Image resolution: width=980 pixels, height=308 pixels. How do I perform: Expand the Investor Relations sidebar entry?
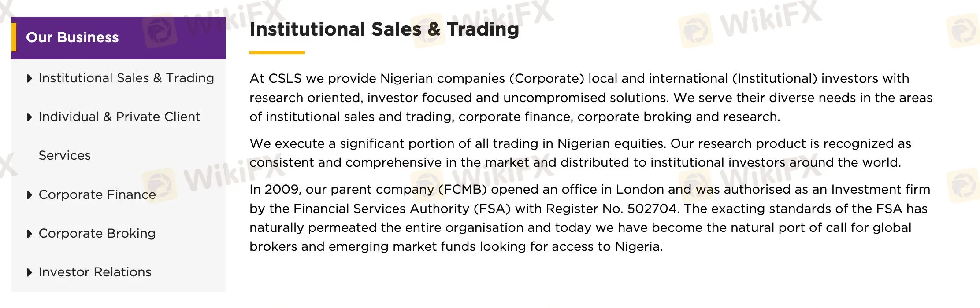click(x=95, y=272)
